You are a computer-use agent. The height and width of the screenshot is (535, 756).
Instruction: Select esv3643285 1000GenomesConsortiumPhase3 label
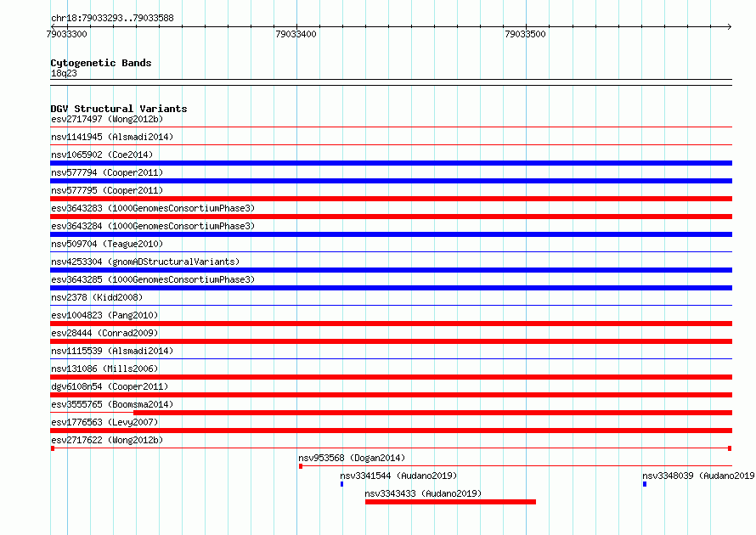click(x=153, y=279)
